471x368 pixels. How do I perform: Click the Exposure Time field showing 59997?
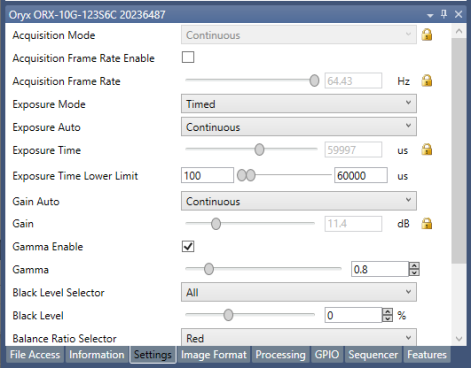[353, 150]
